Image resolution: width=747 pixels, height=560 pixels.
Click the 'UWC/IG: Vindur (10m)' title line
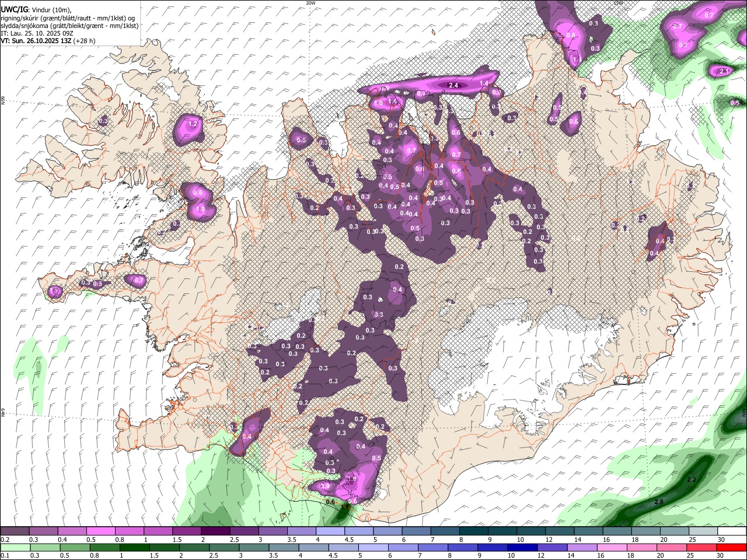point(36,10)
